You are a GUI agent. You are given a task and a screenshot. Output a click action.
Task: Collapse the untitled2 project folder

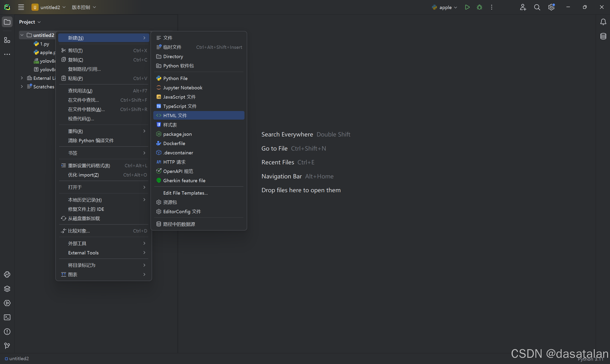[x=22, y=35]
